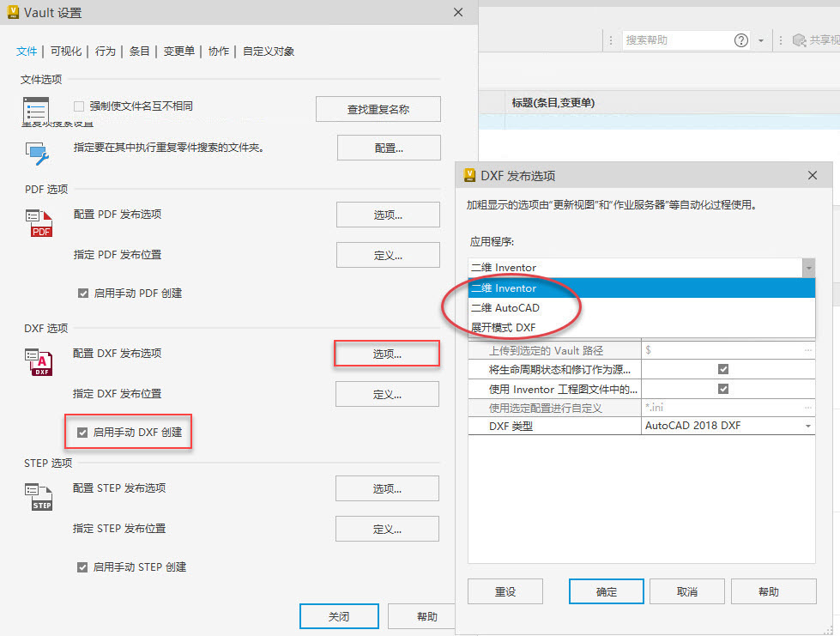Click the DXF options file icon
The width and height of the screenshot is (840, 636).
pos(39,362)
